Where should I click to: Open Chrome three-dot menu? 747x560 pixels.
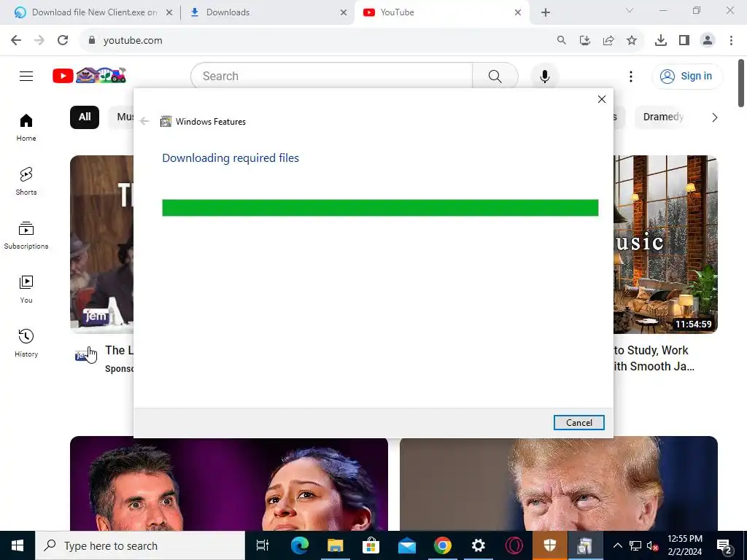pyautogui.click(x=731, y=41)
